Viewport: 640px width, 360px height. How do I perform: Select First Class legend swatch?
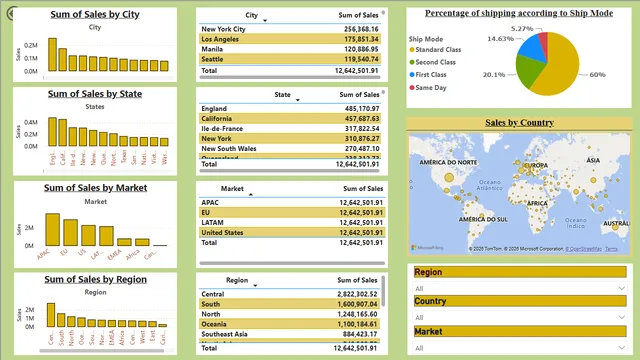(x=412, y=75)
